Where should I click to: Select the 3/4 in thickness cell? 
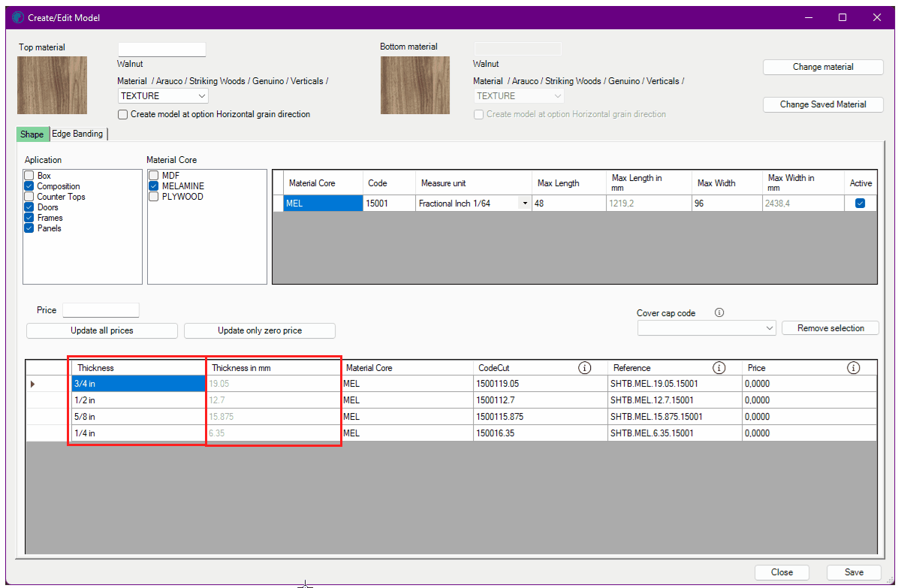tap(139, 384)
